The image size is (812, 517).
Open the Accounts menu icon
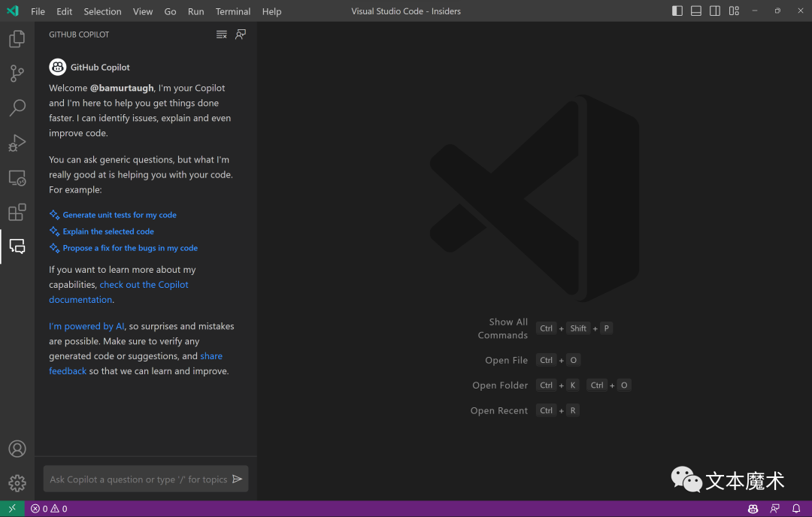[x=17, y=449]
